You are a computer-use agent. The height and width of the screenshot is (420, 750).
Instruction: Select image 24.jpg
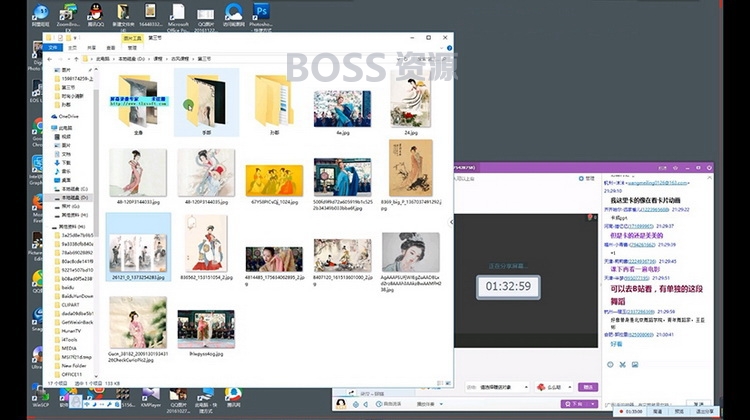(410, 102)
